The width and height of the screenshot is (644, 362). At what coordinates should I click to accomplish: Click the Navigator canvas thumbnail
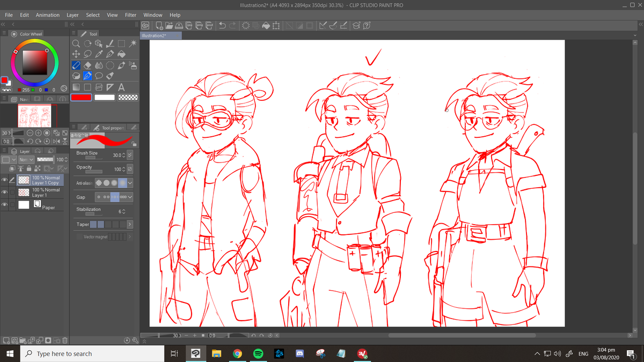[34, 115]
